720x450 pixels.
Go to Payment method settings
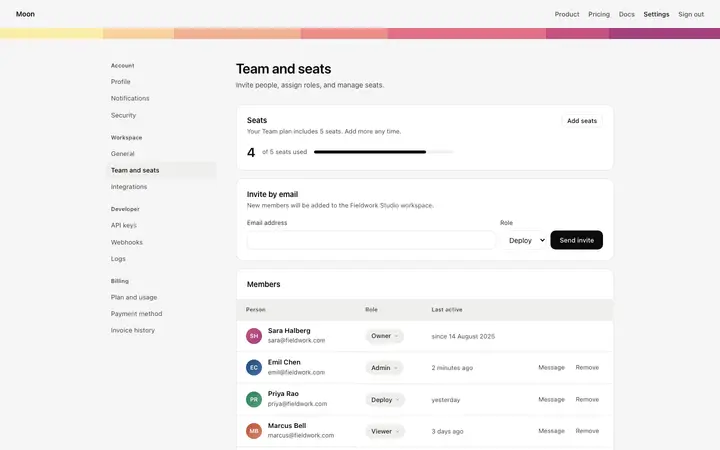(x=136, y=314)
